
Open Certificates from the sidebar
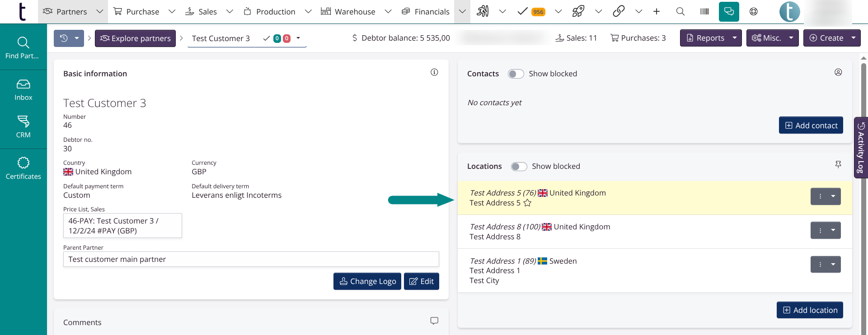23,168
